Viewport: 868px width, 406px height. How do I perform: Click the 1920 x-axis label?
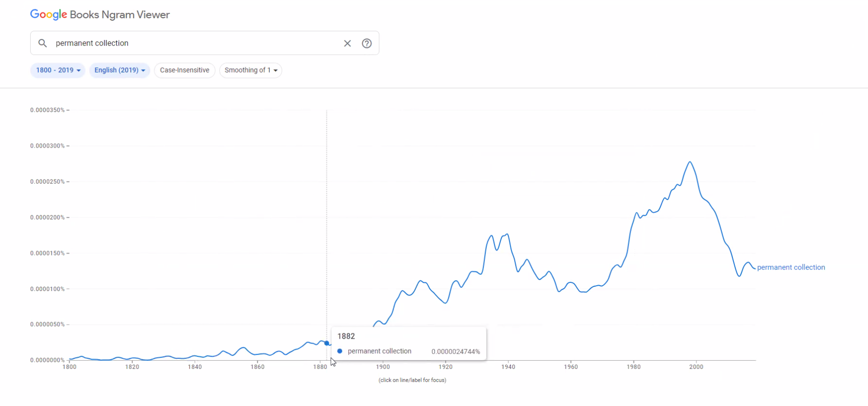(446, 367)
